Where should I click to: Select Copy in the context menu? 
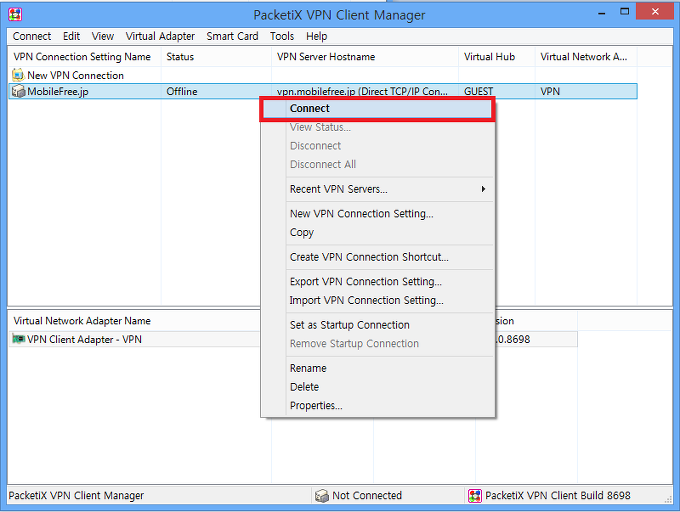click(378, 232)
